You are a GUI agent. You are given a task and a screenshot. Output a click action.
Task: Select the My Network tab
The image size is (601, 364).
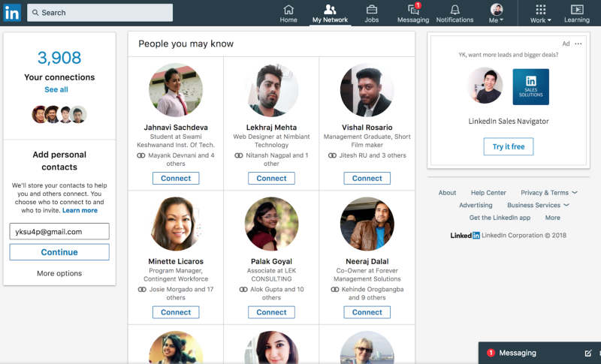point(330,14)
